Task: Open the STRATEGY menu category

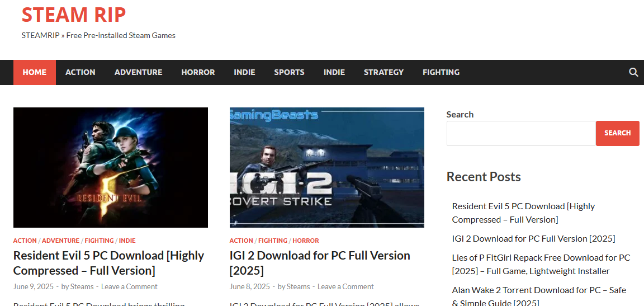Action: pyautogui.click(x=383, y=72)
